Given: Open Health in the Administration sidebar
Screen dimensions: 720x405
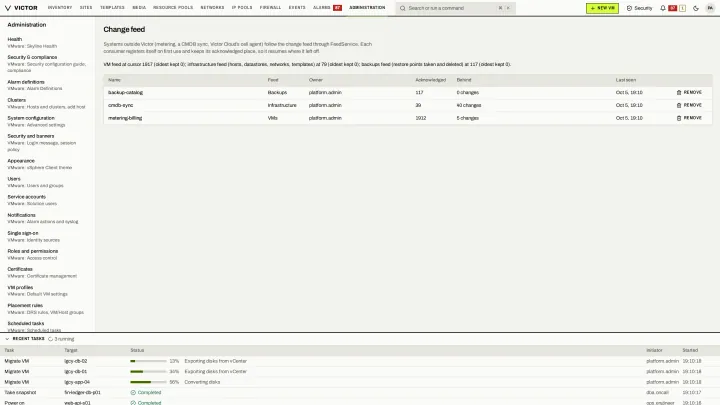Looking at the screenshot, I should pos(47,42).
